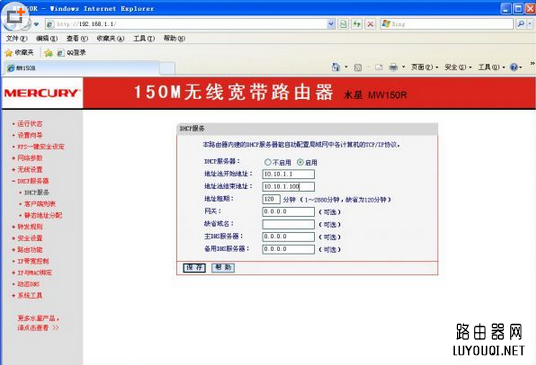
Task: Click the home page icon in command bar
Action: (x=336, y=67)
